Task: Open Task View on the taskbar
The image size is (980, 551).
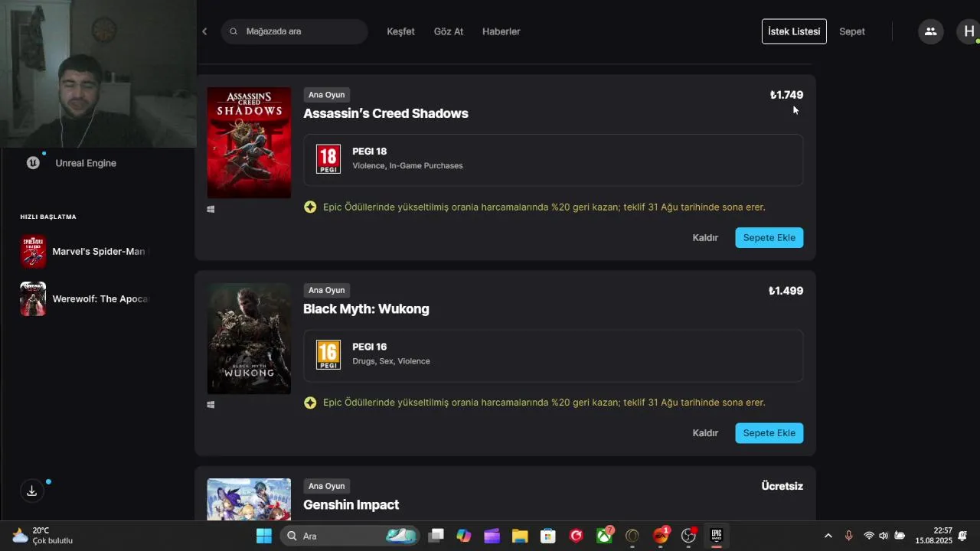Action: pos(436,536)
